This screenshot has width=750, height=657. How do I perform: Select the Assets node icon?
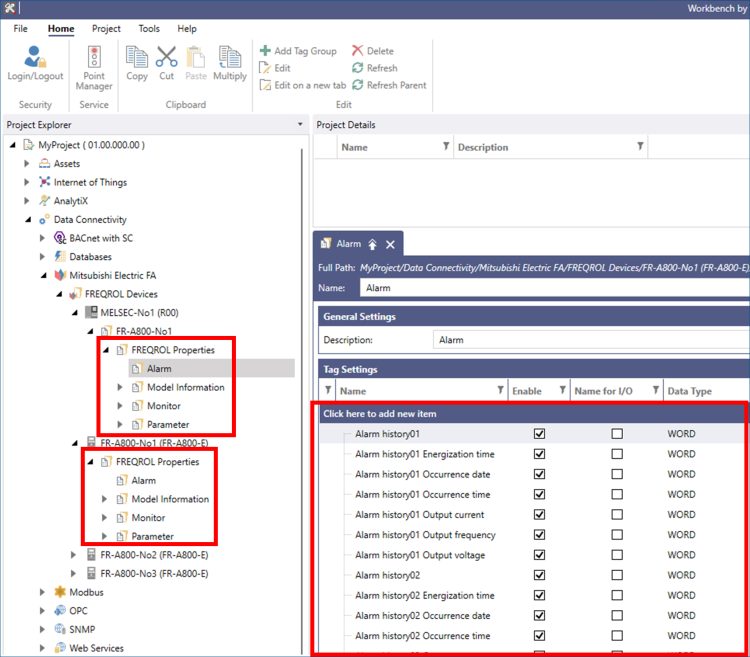tap(44, 164)
